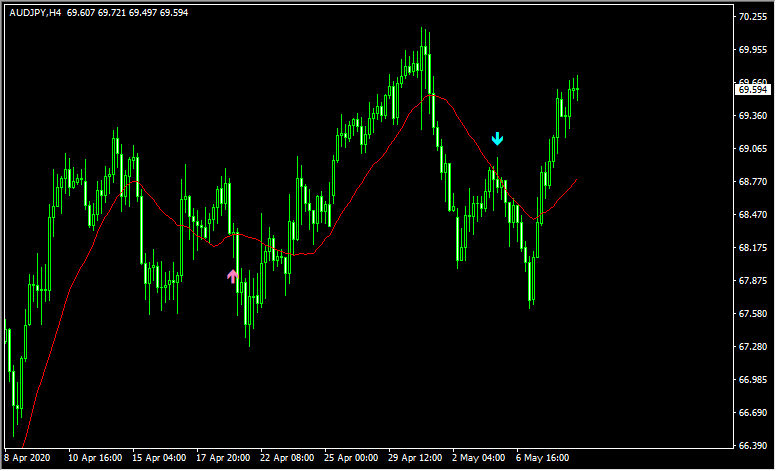Click the 68.770 price axis label
Viewport: 776px width, 471px height.
753,182
